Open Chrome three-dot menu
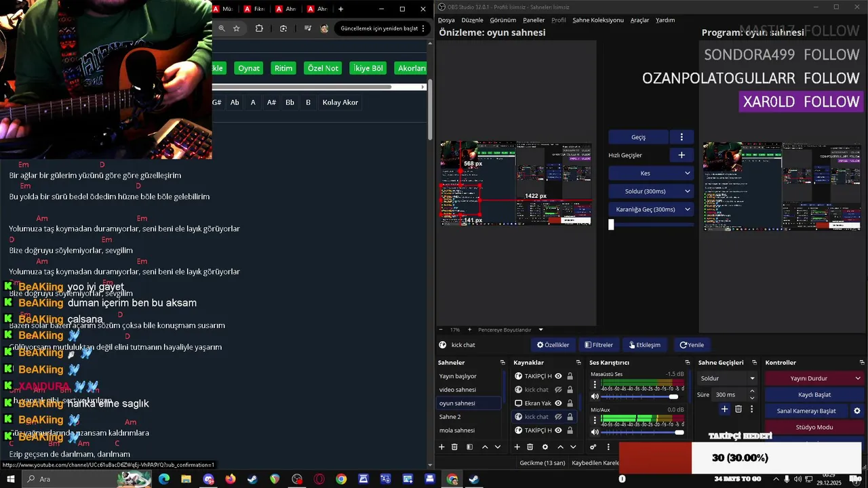Screen dimensions: 868x488 pos(423,28)
